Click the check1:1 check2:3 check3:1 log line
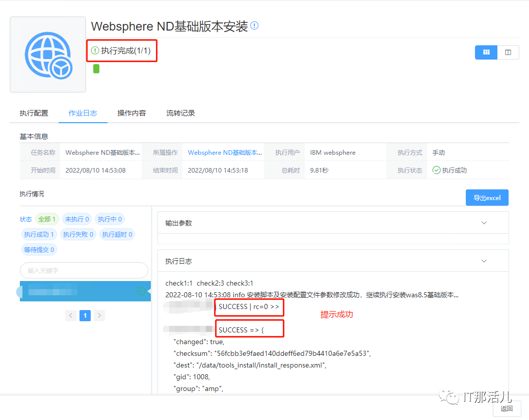The width and height of the screenshot is (529, 420). point(209,283)
